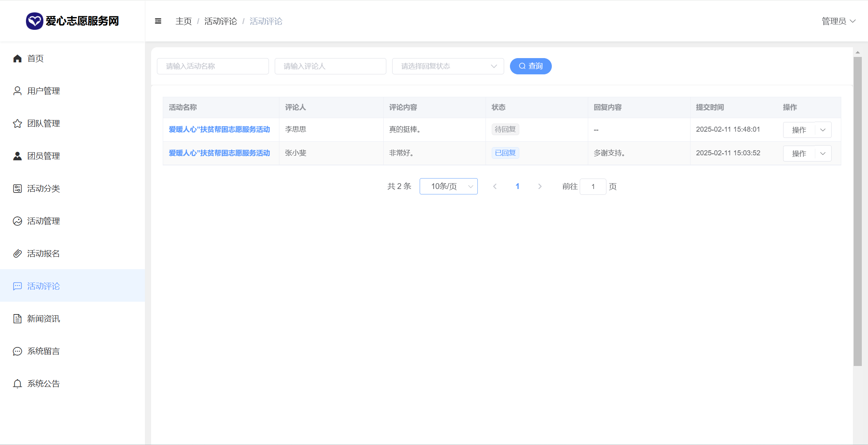Open the 10条/页 page size dropdown
Screen dimensions: 868x445
[448, 186]
